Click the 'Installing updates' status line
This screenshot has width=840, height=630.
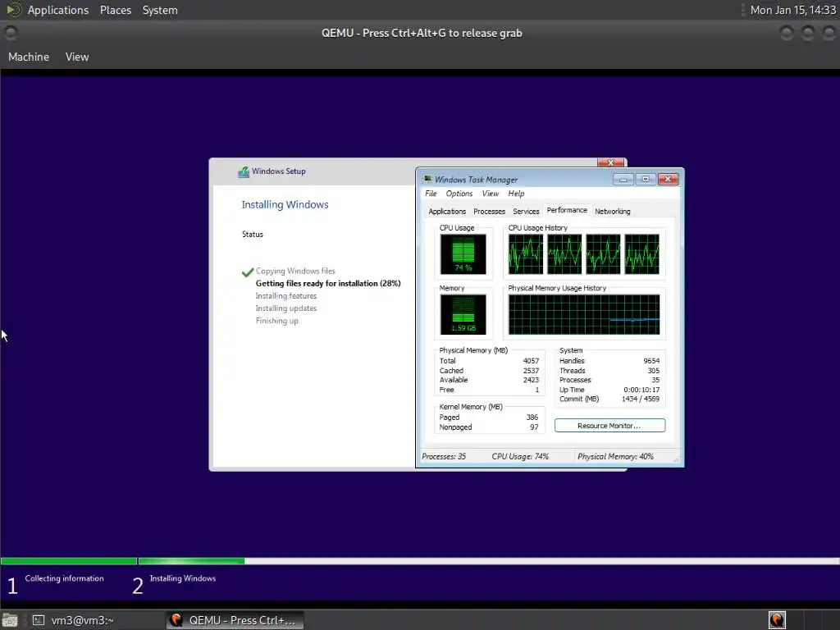286,308
